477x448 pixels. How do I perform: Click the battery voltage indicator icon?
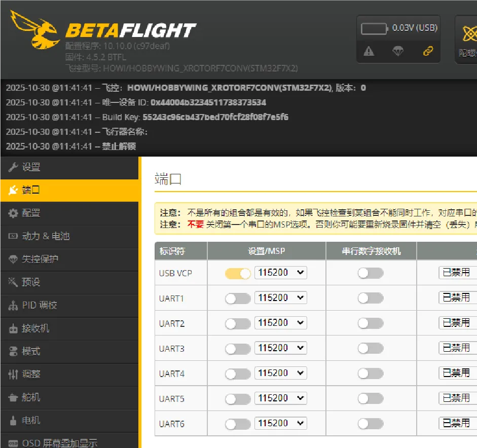[x=375, y=28]
